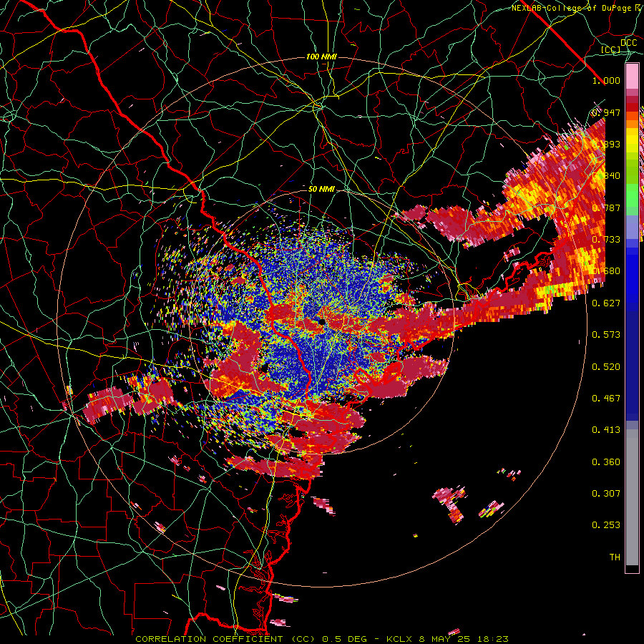
Task: Click the [CC] label above the color bar
Action: point(610,50)
